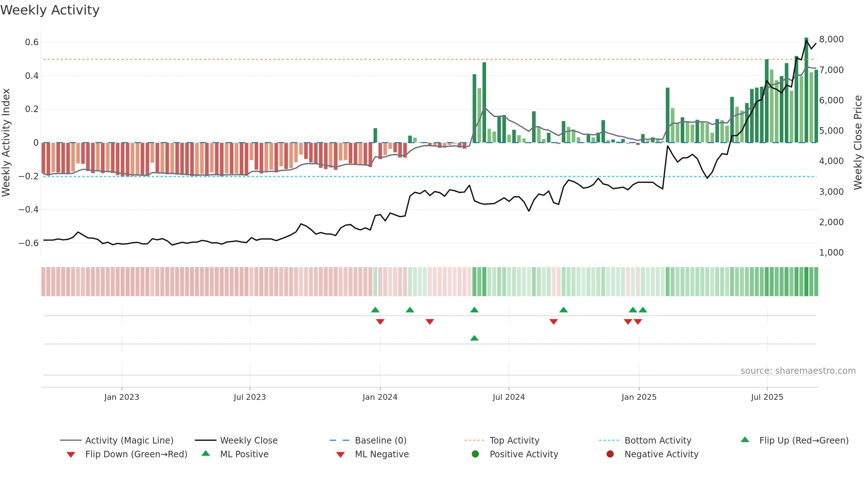868x488 pixels.
Task: Toggle ML Negative legend entry
Action: coord(373,454)
